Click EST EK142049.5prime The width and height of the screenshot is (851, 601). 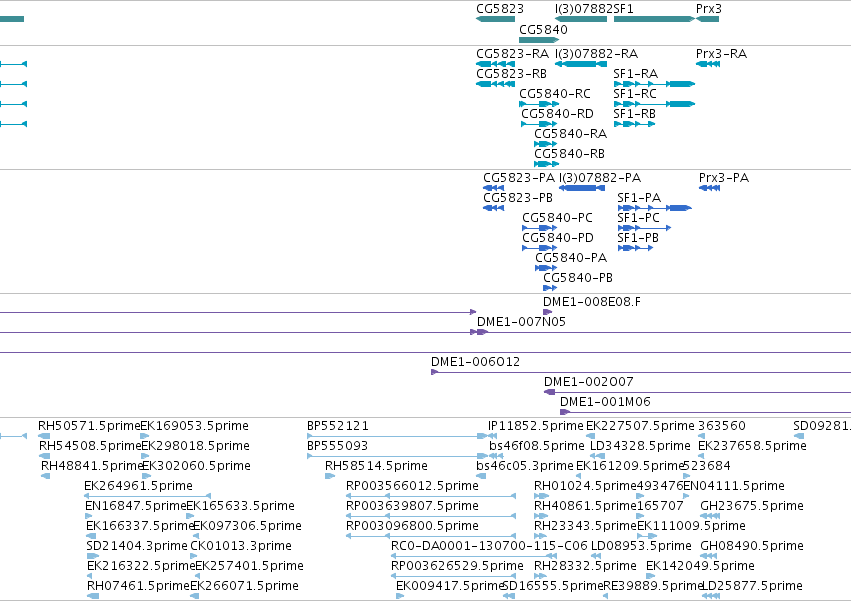pos(651,577)
